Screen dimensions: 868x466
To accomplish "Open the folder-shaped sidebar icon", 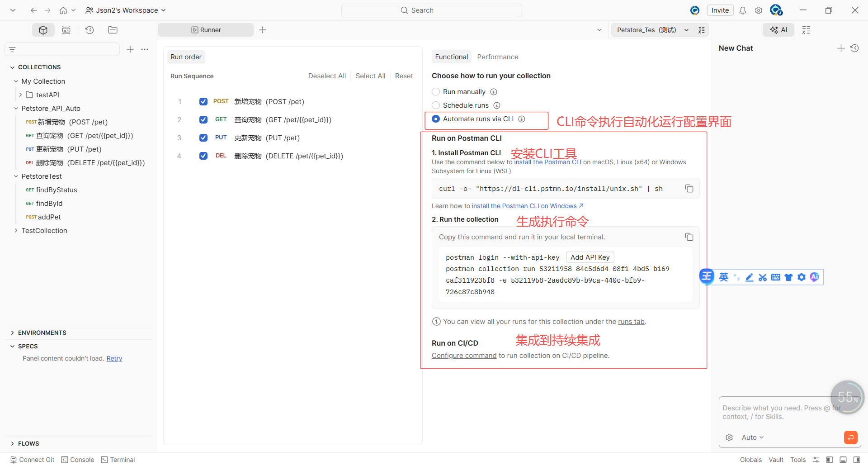I will (113, 30).
